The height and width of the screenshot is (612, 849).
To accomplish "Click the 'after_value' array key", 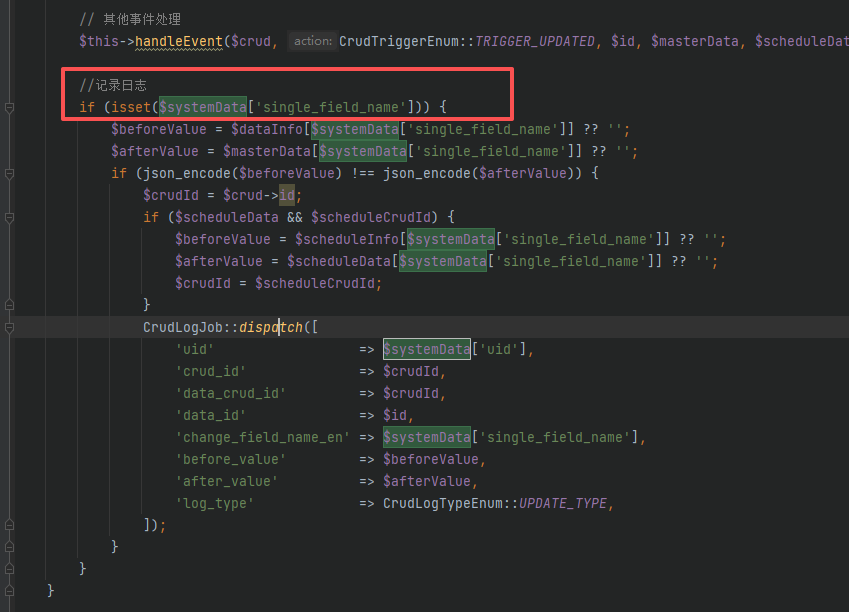I will click(227, 481).
